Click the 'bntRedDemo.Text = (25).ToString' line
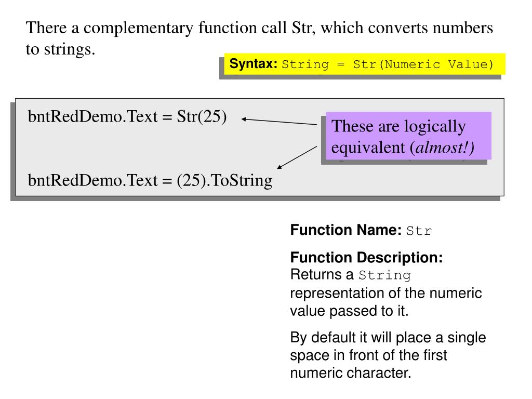 click(x=150, y=180)
